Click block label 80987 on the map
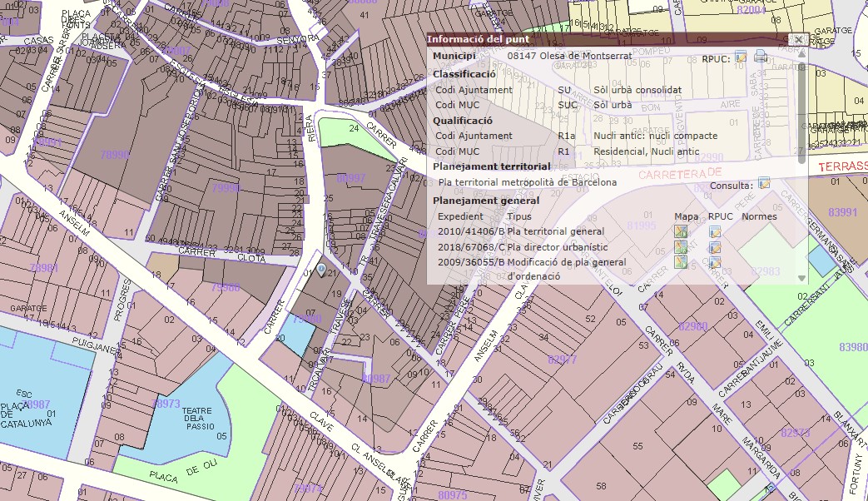This screenshot has height=501, width=868. [376, 379]
